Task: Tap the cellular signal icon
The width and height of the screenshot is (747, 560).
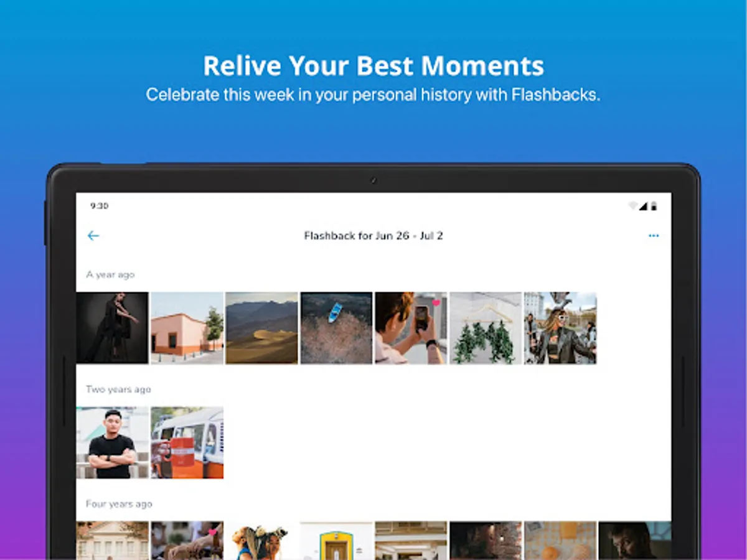Action: [x=644, y=206]
